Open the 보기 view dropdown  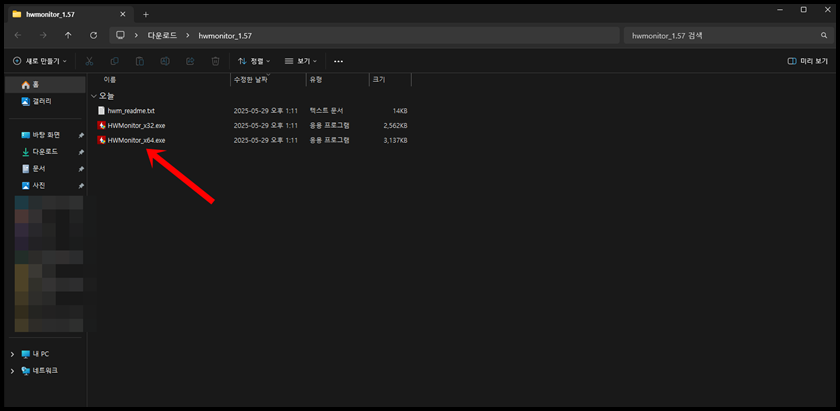(x=301, y=61)
